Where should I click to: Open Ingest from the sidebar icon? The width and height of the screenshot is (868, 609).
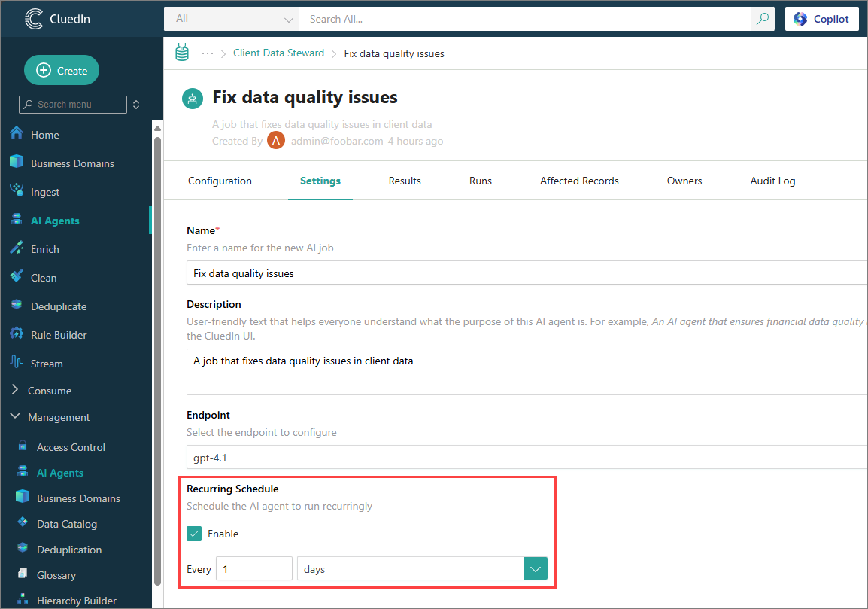tap(17, 191)
